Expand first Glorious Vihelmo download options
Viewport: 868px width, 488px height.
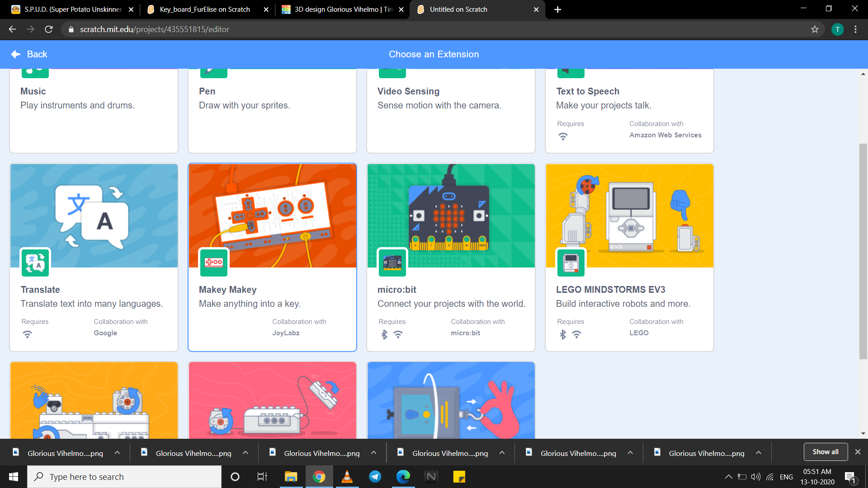coord(117,453)
